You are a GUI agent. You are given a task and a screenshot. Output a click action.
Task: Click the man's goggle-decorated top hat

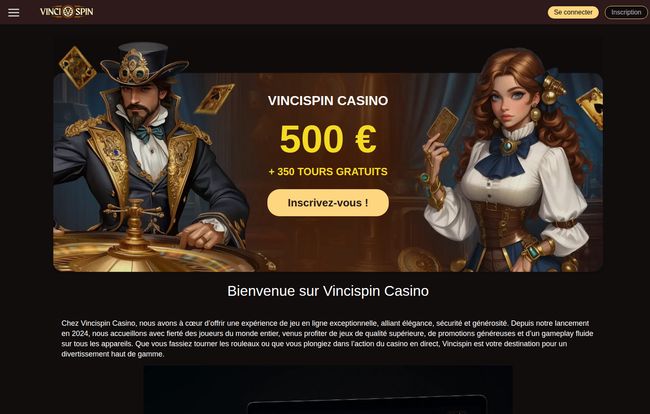point(143,64)
